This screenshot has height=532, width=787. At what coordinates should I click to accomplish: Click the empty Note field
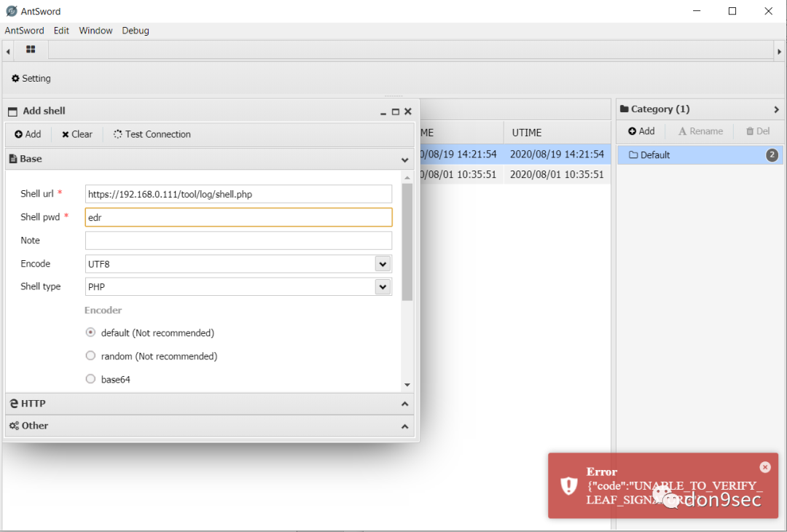point(238,240)
